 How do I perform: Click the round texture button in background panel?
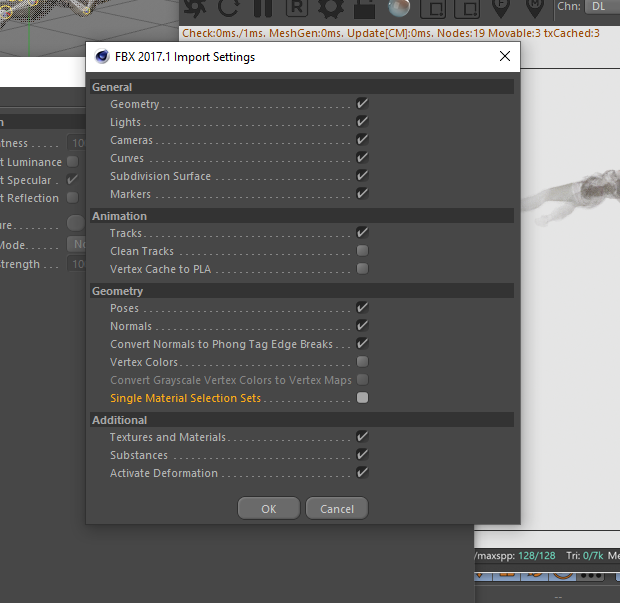pos(76,223)
